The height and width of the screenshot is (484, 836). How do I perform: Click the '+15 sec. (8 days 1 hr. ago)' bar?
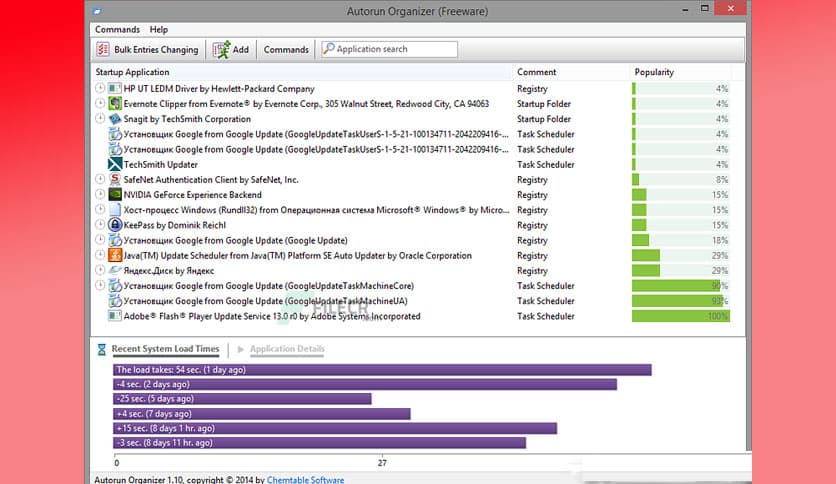(x=335, y=428)
